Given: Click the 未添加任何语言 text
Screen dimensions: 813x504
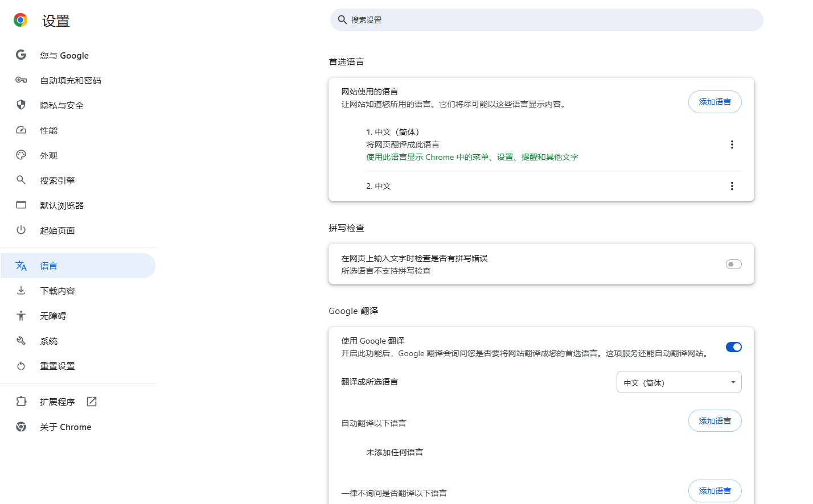Looking at the screenshot, I should pos(395,452).
